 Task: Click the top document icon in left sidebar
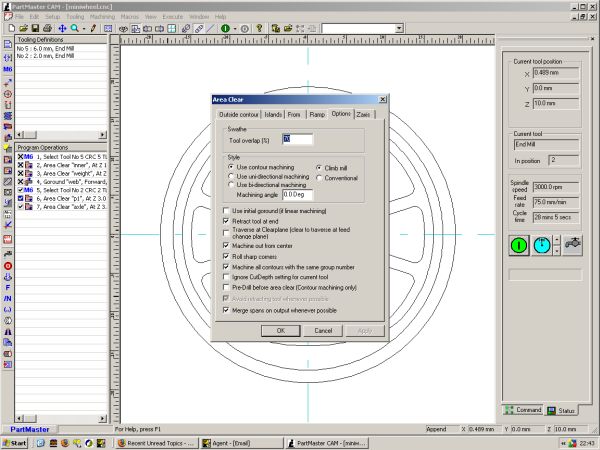point(8,44)
